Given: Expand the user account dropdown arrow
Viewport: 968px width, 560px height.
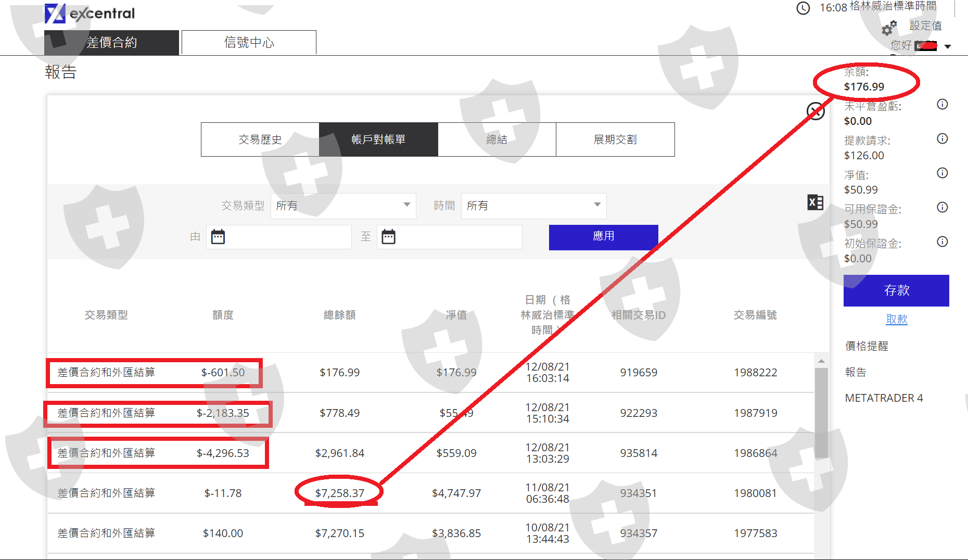Looking at the screenshot, I should [948, 46].
